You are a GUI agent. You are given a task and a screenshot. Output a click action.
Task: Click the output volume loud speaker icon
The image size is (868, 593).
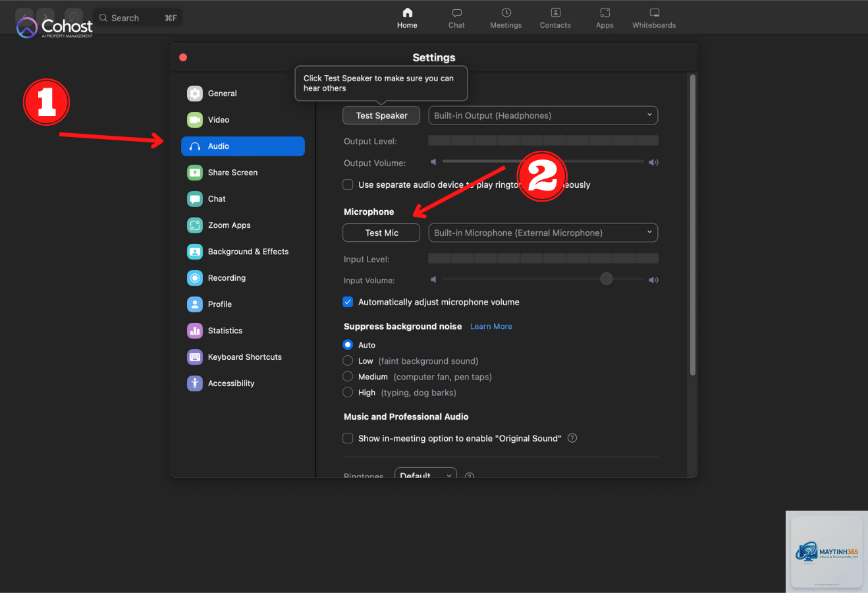point(653,162)
